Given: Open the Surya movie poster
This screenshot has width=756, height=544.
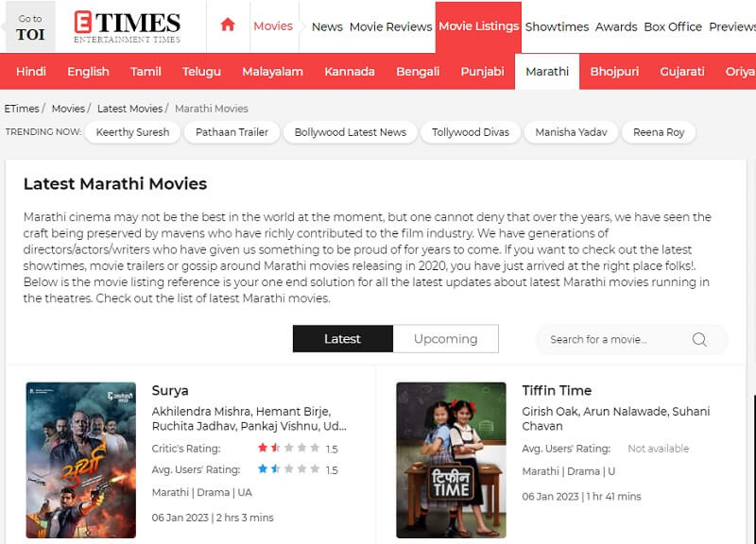Looking at the screenshot, I should pyautogui.click(x=81, y=460).
